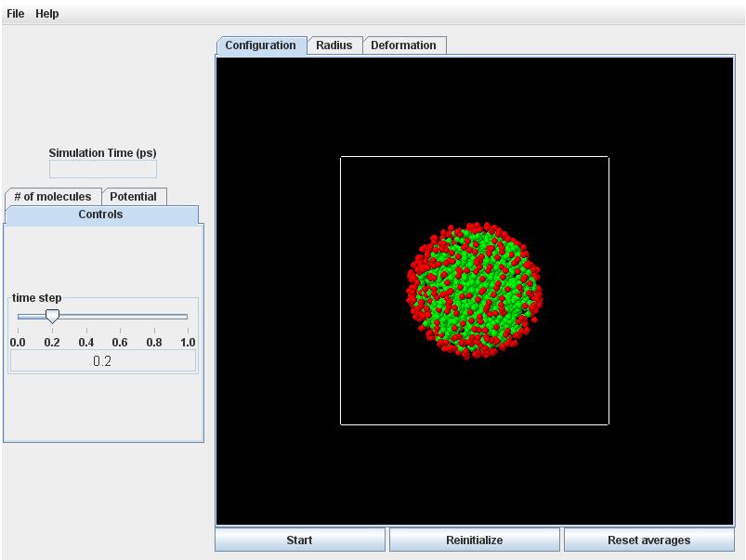Click the Simulation Time (ps) field
The image size is (746, 560).
[102, 169]
